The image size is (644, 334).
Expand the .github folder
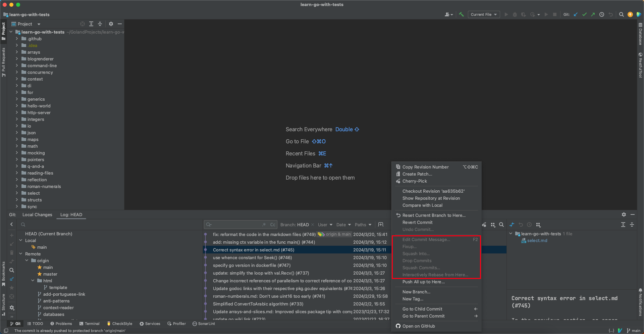click(17, 39)
